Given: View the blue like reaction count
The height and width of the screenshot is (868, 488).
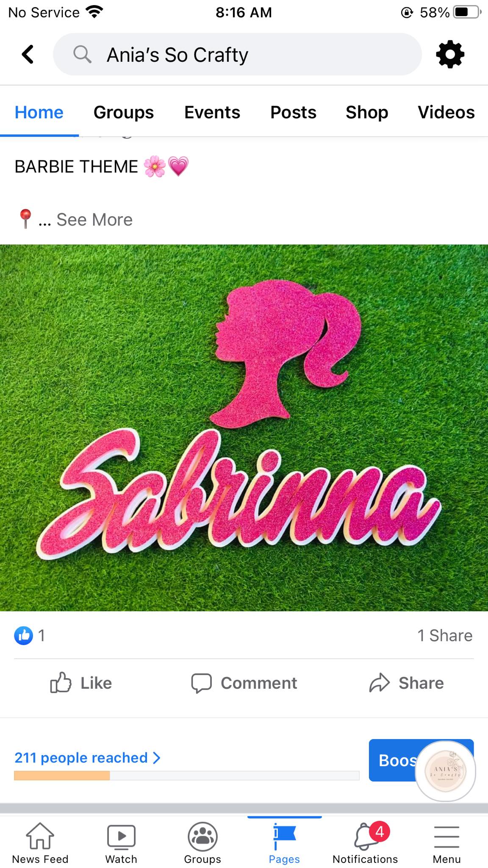Looking at the screenshot, I should (x=30, y=635).
